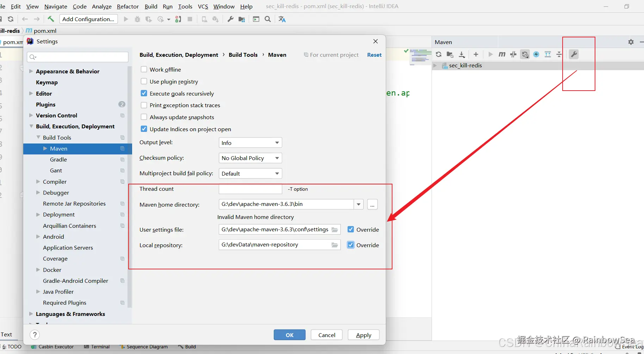
Task: Click the Back navigation arrow in the toolbar
Action: point(25,19)
